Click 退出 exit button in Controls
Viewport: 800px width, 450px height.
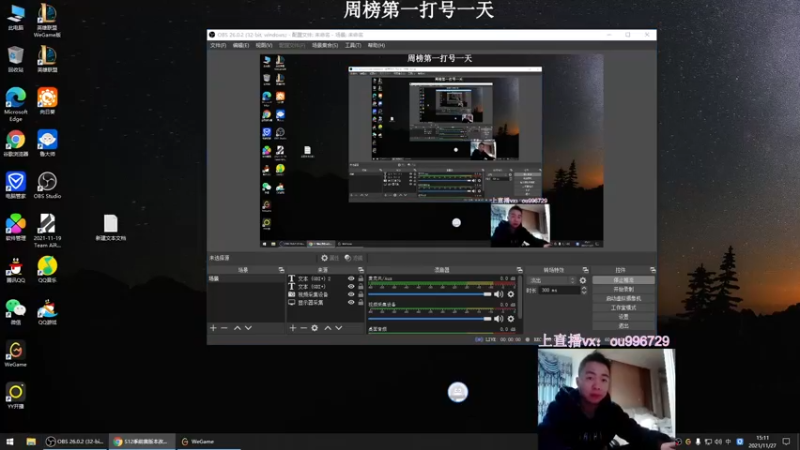[x=623, y=326]
